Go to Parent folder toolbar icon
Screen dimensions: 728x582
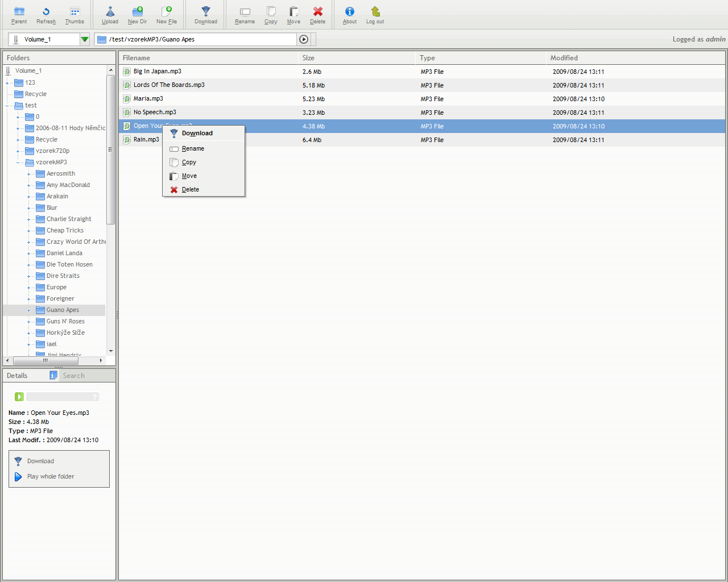(19, 11)
